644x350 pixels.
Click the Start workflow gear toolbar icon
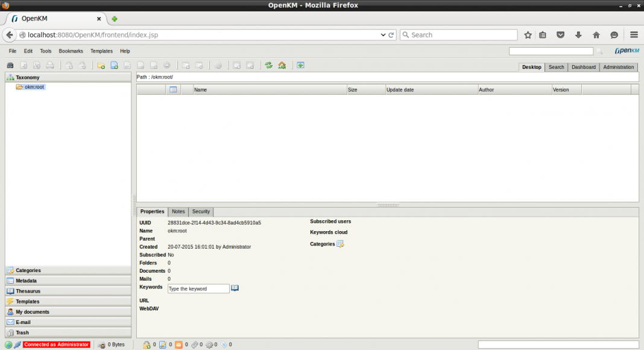[x=218, y=65]
